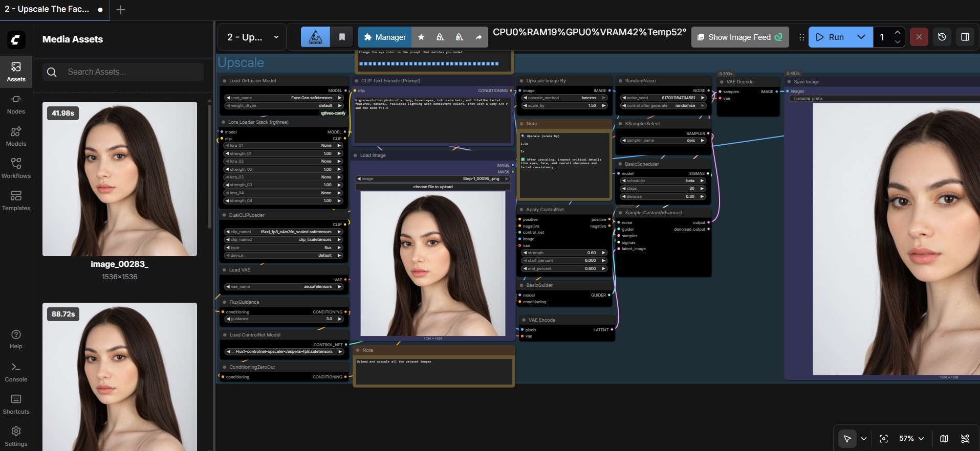Click the scale_by 1.50 value slider
980x451 pixels.
[x=564, y=105]
